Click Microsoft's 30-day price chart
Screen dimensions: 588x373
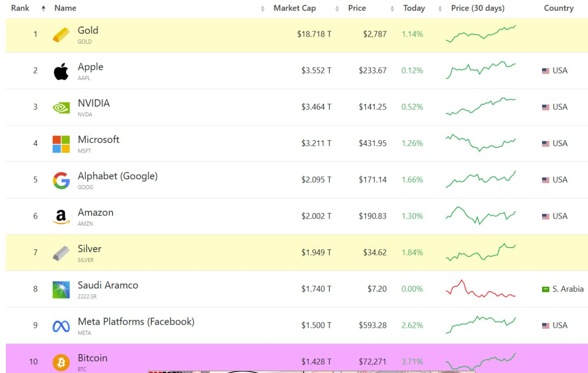(481, 143)
